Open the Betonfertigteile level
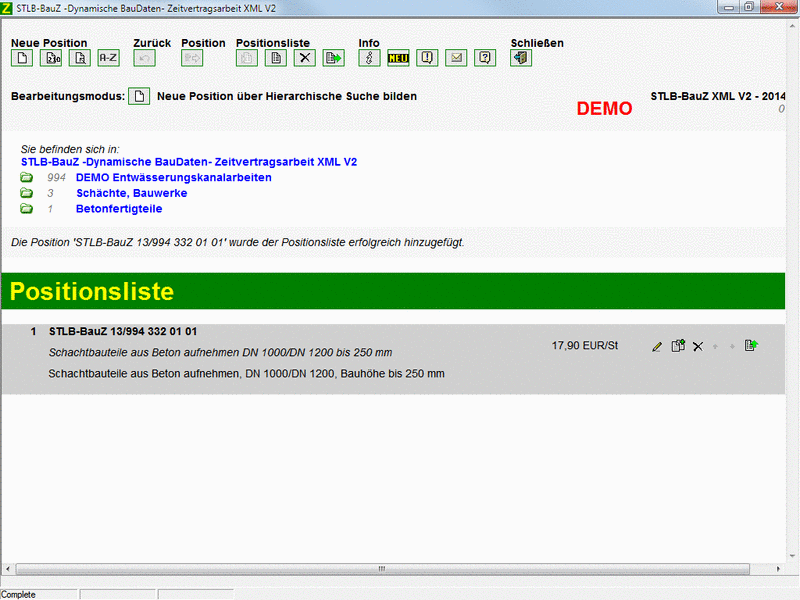800x600 pixels. 119,209
